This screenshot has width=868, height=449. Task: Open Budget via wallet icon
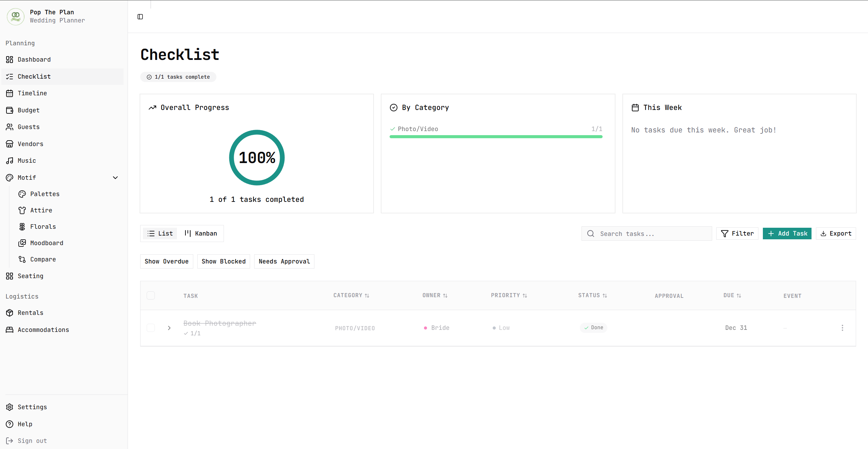click(10, 110)
